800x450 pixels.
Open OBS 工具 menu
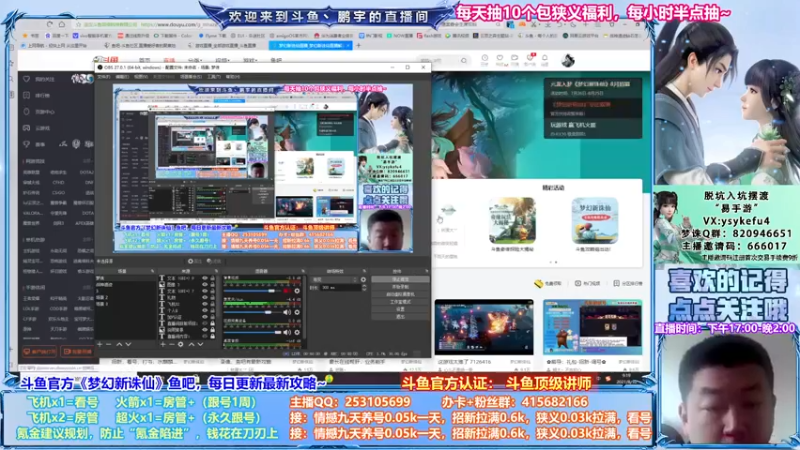[214, 77]
